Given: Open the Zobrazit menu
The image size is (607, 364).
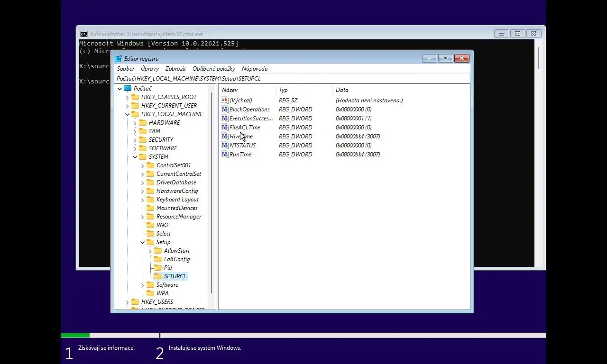Looking at the screenshot, I should 175,69.
